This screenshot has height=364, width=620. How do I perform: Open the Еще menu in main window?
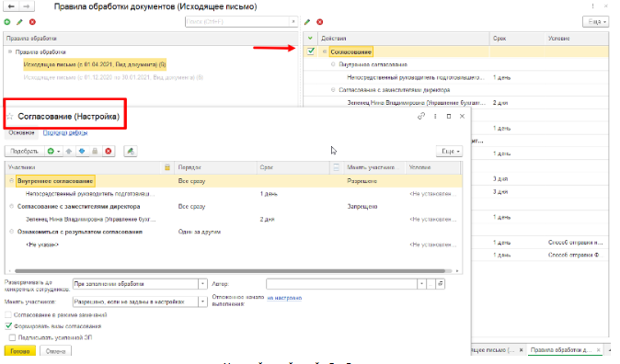[596, 21]
